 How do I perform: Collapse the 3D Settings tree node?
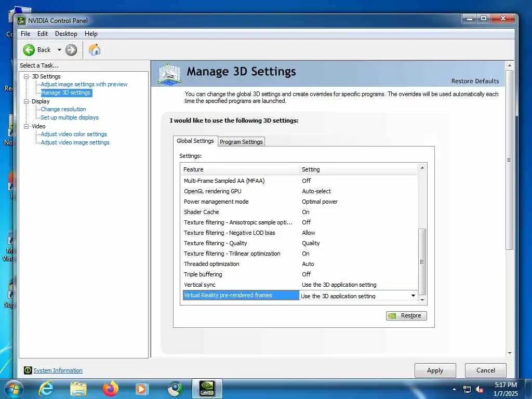point(26,76)
